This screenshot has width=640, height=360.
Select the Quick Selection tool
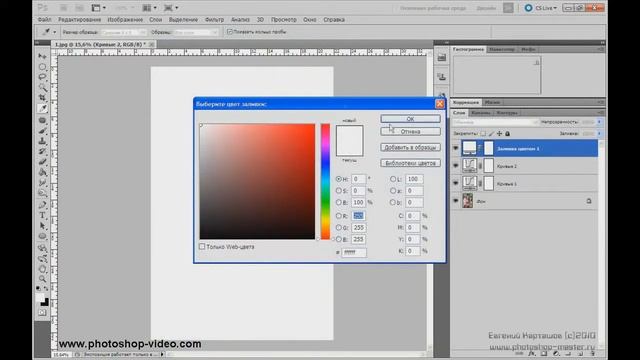(x=42, y=87)
